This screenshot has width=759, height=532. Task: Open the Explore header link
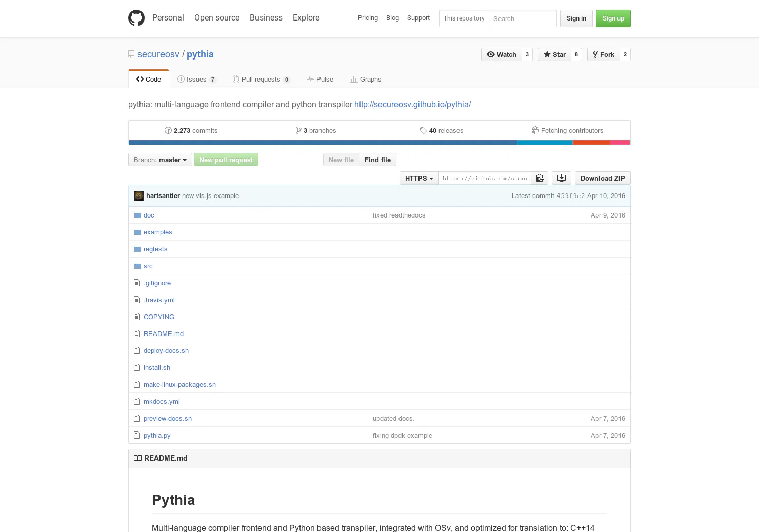tap(306, 17)
